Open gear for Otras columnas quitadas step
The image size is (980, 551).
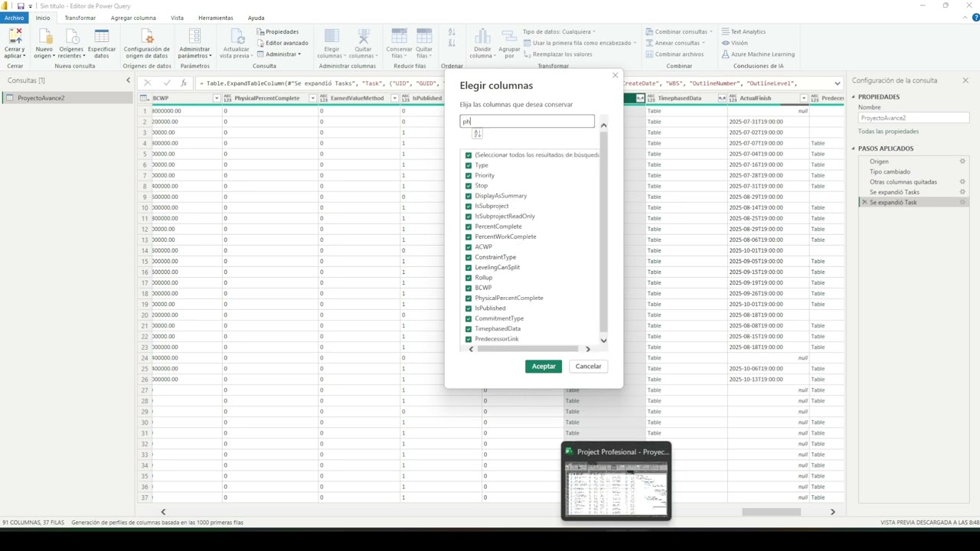(x=962, y=181)
